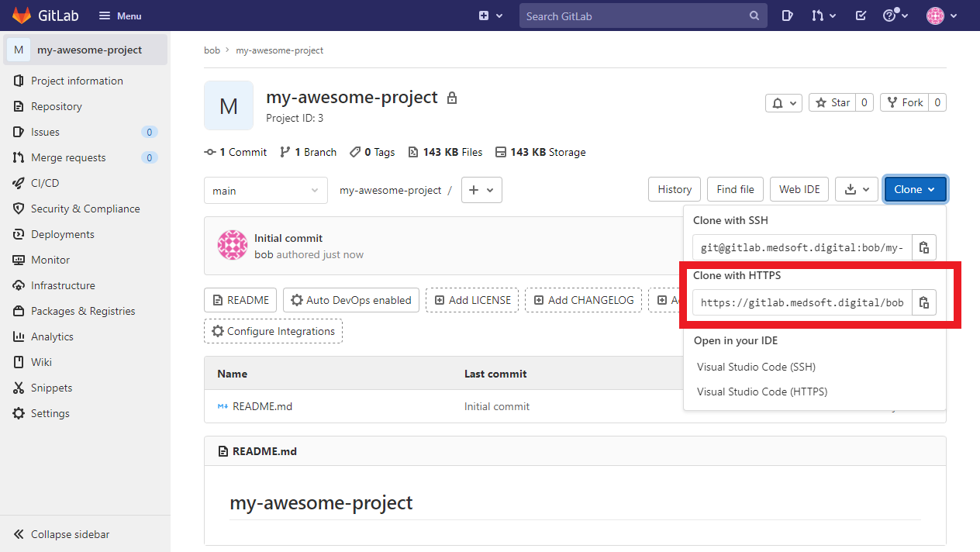Click the GitLab fox logo

pyautogui.click(x=22, y=16)
